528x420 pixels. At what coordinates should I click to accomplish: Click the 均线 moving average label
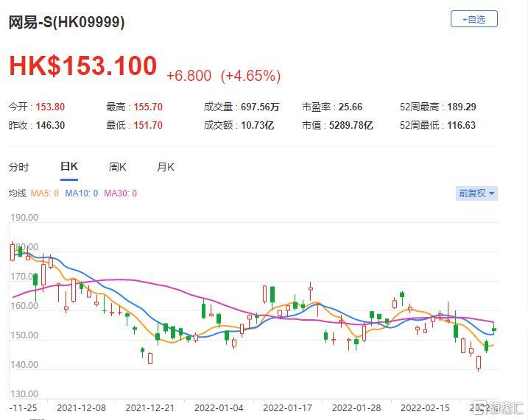(x=17, y=193)
